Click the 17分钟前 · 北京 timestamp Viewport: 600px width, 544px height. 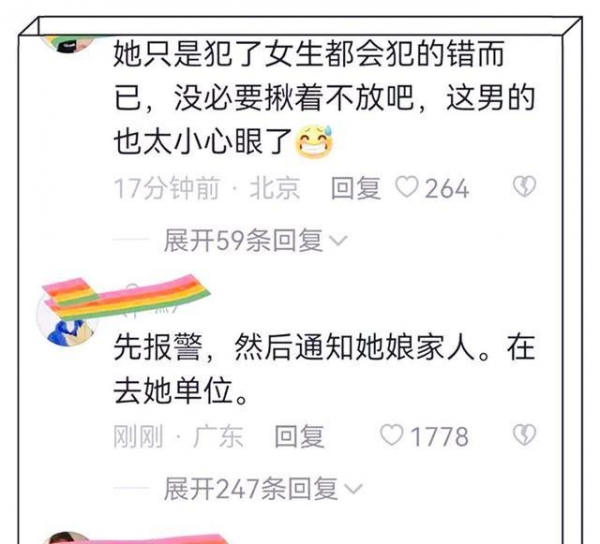[207, 188]
